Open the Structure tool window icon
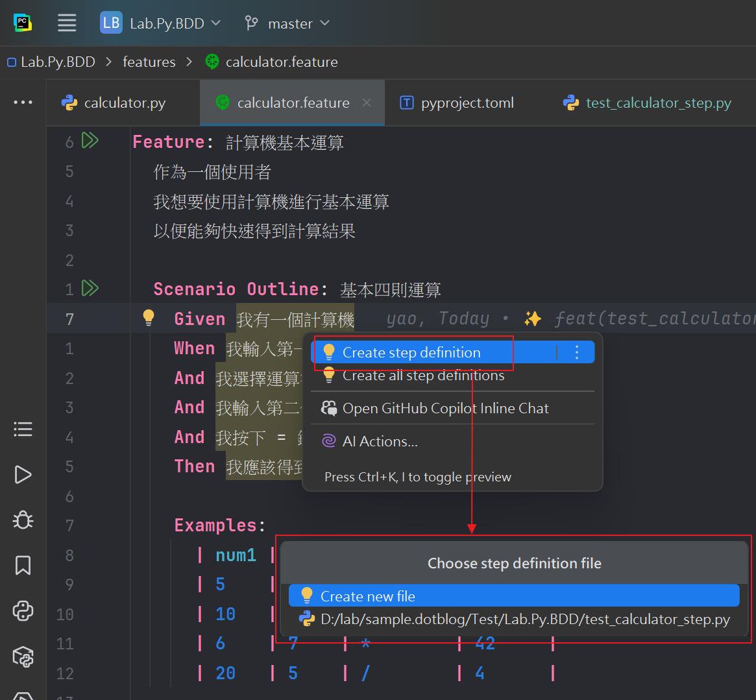Image resolution: width=756 pixels, height=700 pixels. 23,429
